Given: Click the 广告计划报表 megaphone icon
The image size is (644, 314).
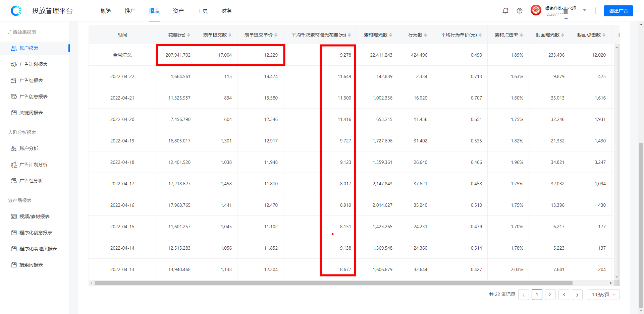Looking at the screenshot, I should 14,64.
